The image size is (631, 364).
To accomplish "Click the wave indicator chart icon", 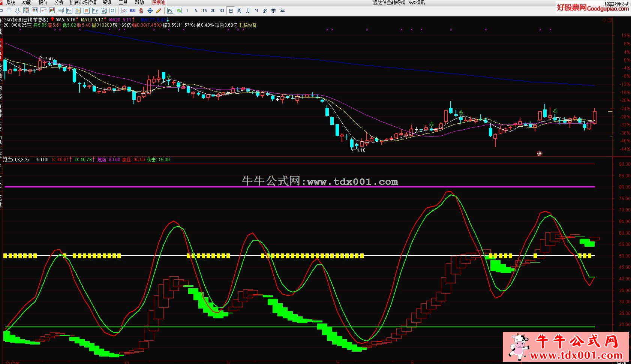I will tap(124, 10).
